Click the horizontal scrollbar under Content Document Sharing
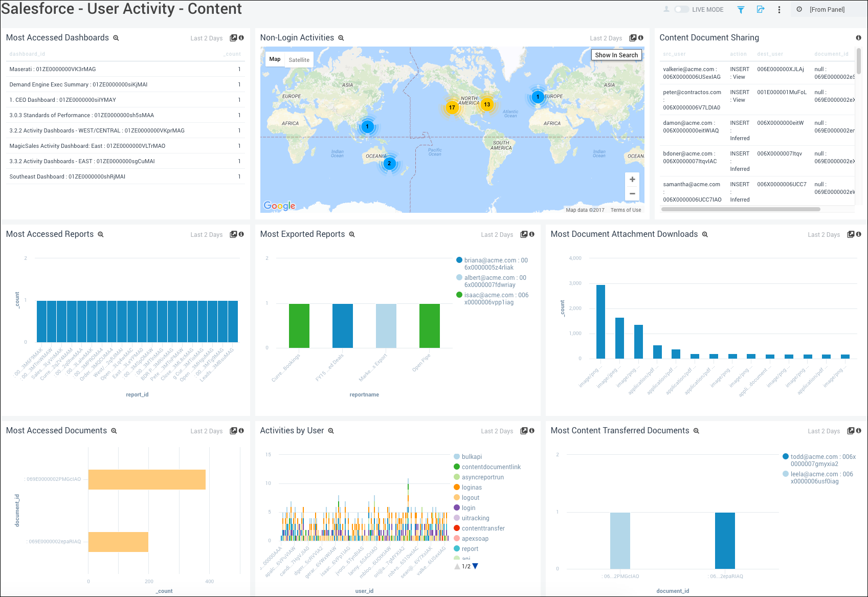868x597 pixels. [742, 209]
